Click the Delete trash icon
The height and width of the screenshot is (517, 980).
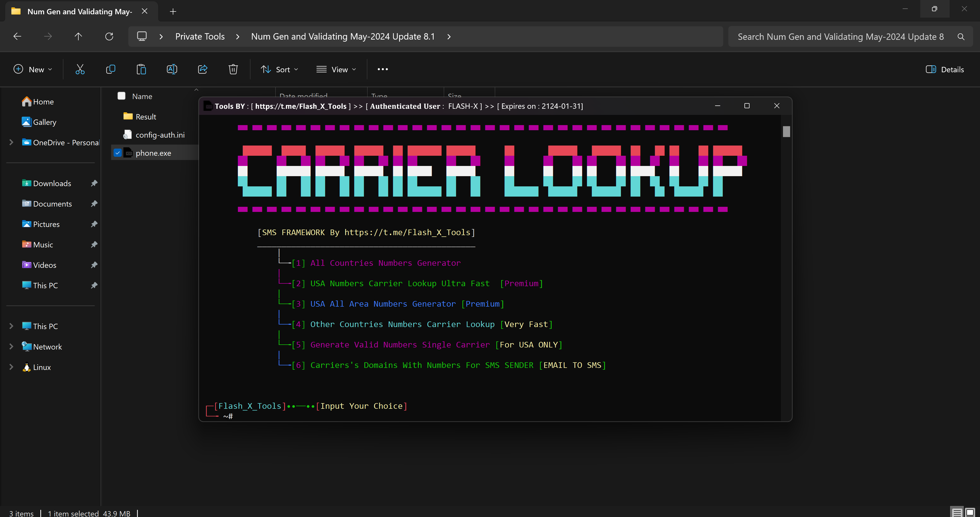pos(233,69)
